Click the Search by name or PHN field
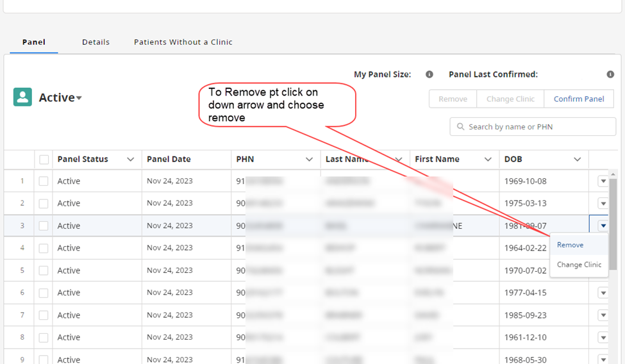Image resolution: width=625 pixels, height=364 pixels. [538, 127]
